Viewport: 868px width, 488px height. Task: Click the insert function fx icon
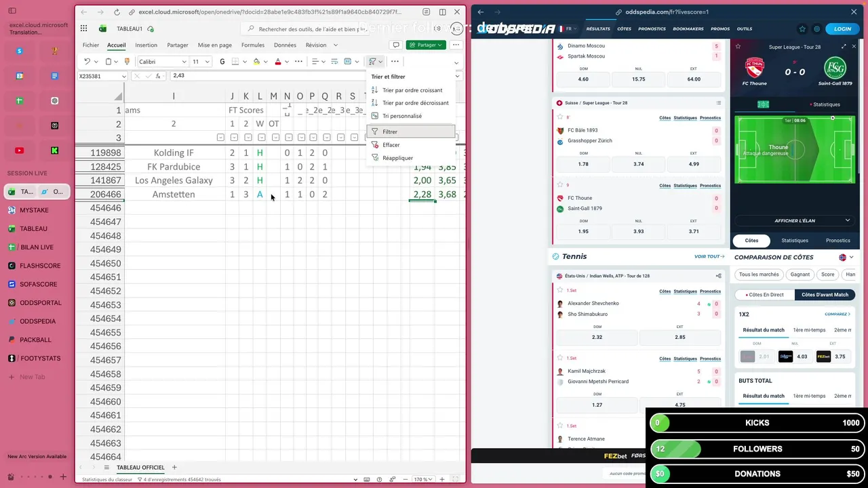(158, 76)
